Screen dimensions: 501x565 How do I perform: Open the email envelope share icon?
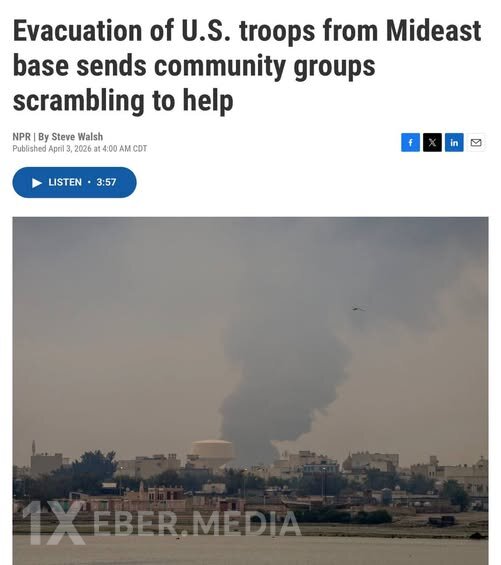(x=476, y=143)
